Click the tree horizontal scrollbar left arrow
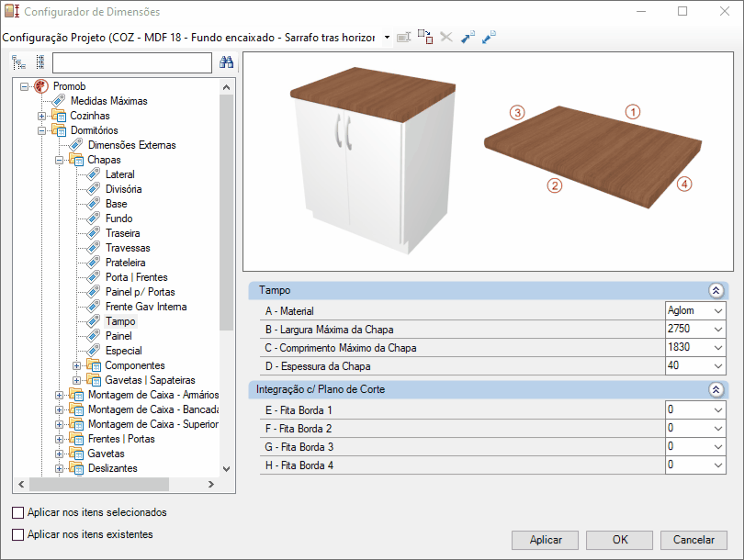Image resolution: width=744 pixels, height=560 pixels. coord(21,484)
